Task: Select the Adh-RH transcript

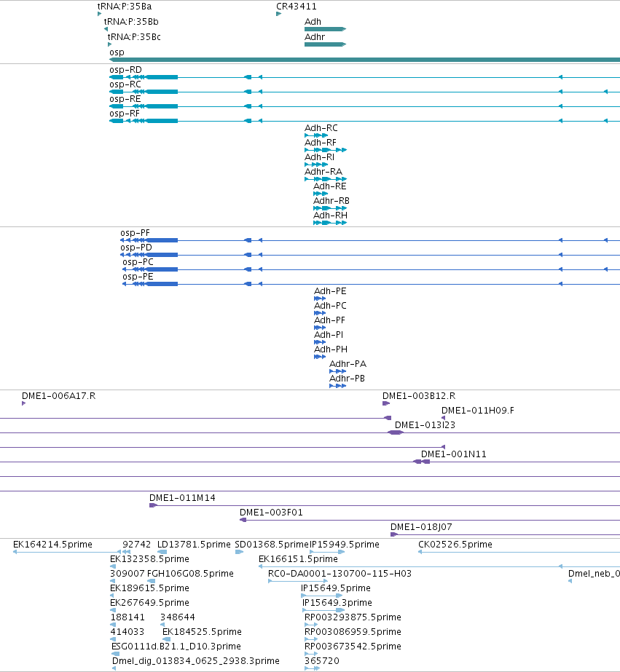Action: 330,223
